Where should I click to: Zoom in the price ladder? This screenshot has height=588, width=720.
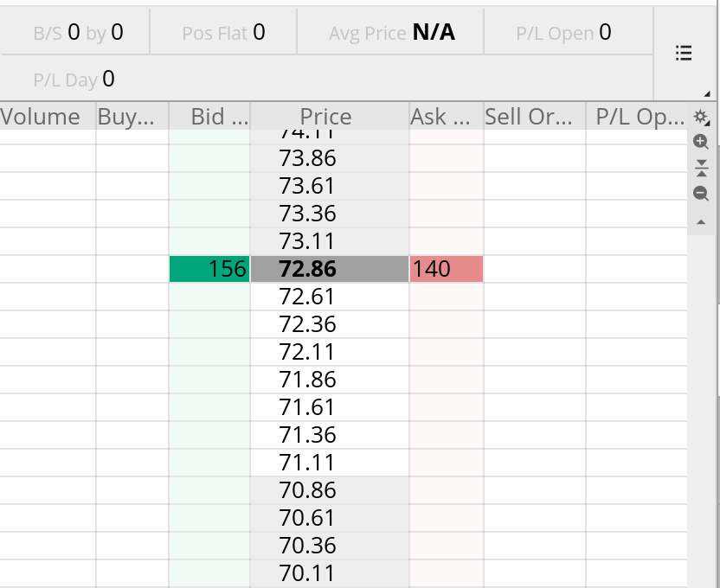(701, 143)
